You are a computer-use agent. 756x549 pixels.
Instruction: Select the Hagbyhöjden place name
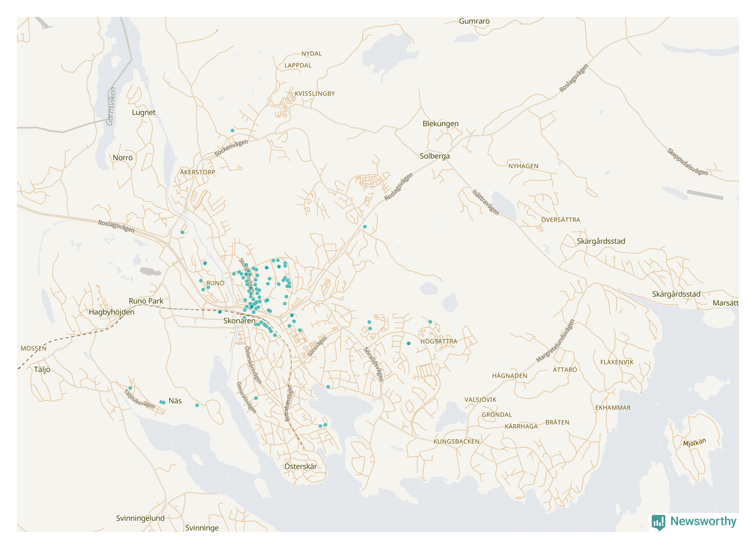pyautogui.click(x=111, y=312)
